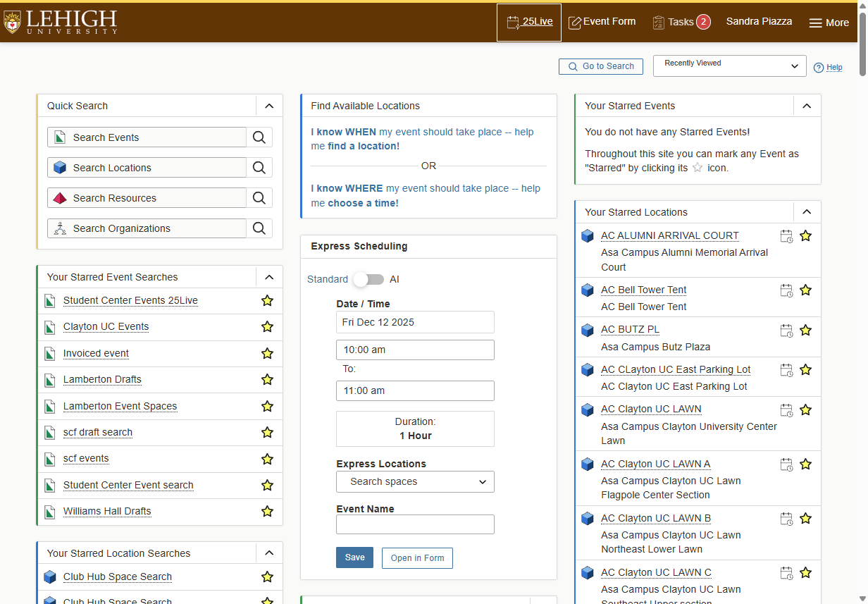Click the magnifier beside Search Resources
Screen dimensions: 868x604
click(259, 198)
